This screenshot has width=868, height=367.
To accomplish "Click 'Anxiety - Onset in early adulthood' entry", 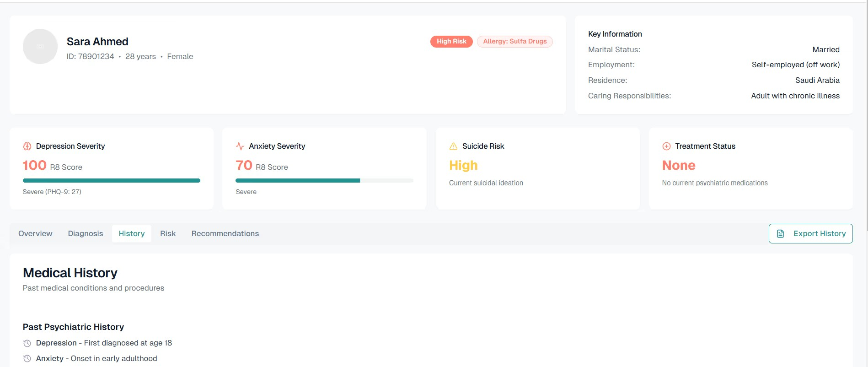I will click(96, 358).
